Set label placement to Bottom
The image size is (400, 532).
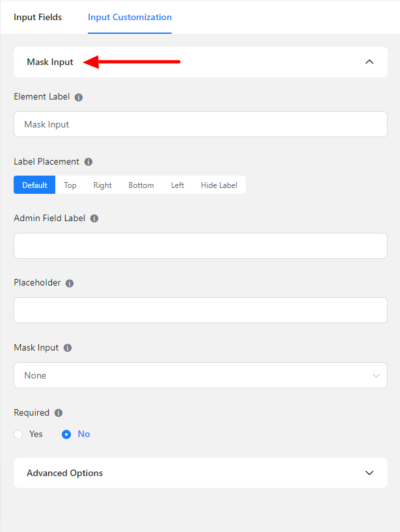pos(141,185)
